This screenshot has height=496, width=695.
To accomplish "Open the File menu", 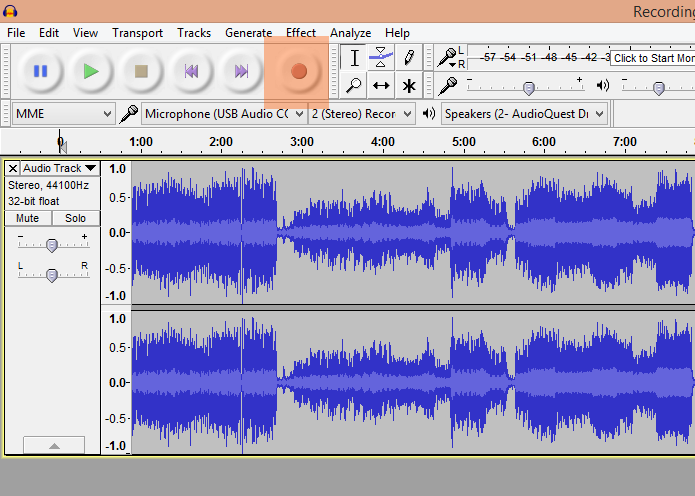I will 16,33.
